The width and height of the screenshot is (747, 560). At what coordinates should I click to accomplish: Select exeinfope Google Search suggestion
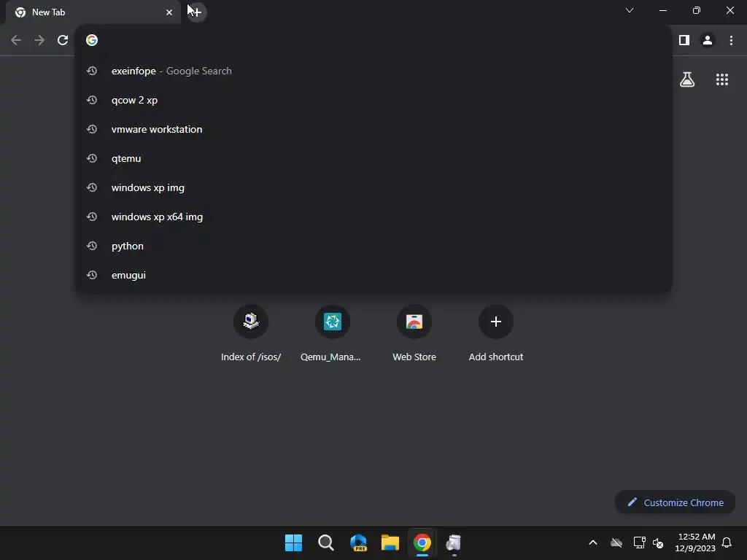tap(373, 71)
